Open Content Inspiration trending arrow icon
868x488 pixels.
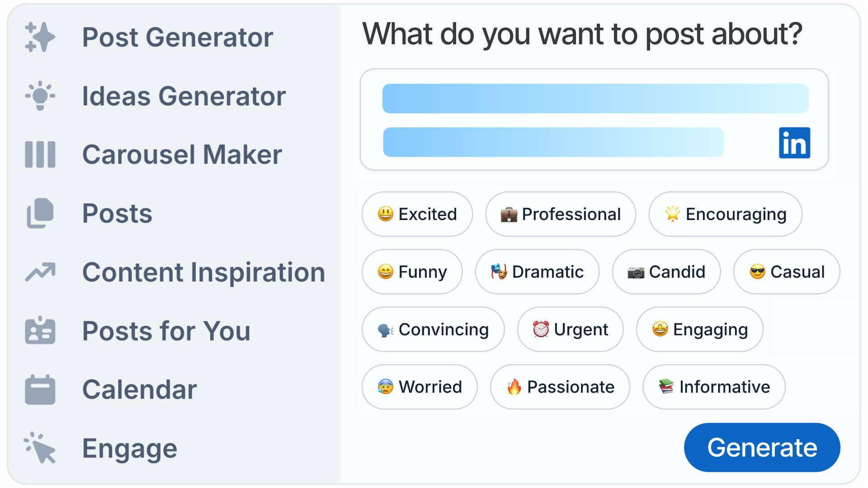point(40,272)
